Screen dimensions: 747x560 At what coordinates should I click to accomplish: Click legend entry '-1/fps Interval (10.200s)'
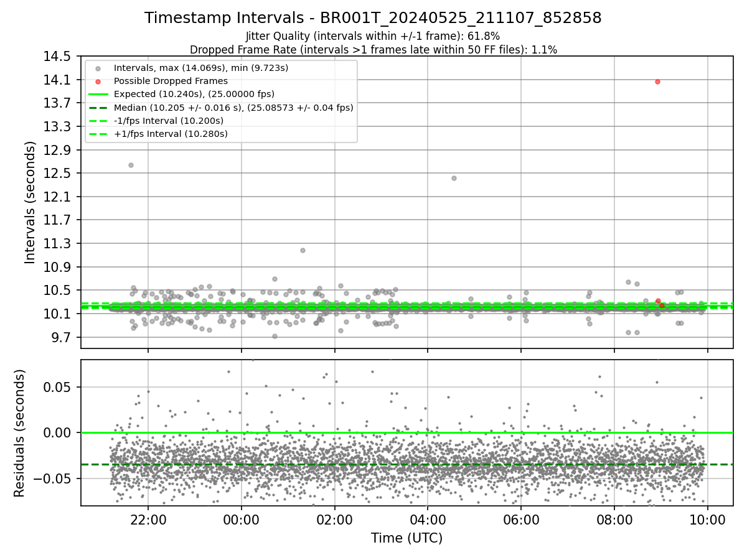click(x=169, y=121)
